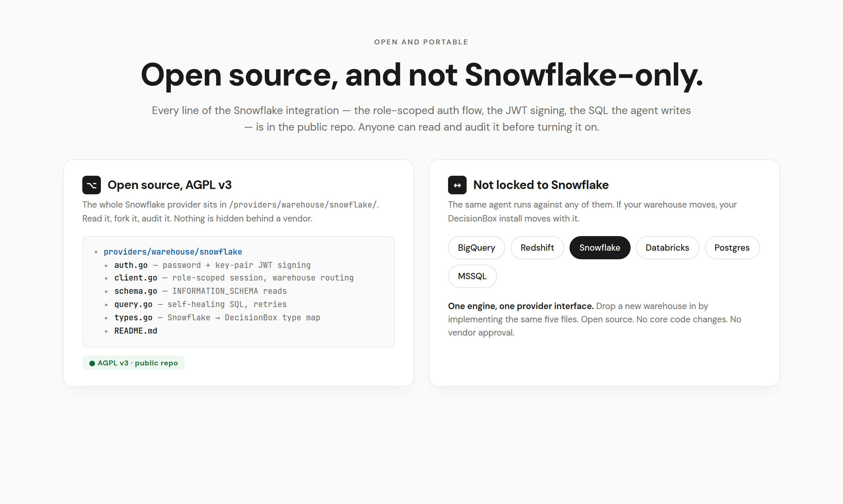Open the README.md file
843x504 pixels.
pyautogui.click(x=136, y=331)
